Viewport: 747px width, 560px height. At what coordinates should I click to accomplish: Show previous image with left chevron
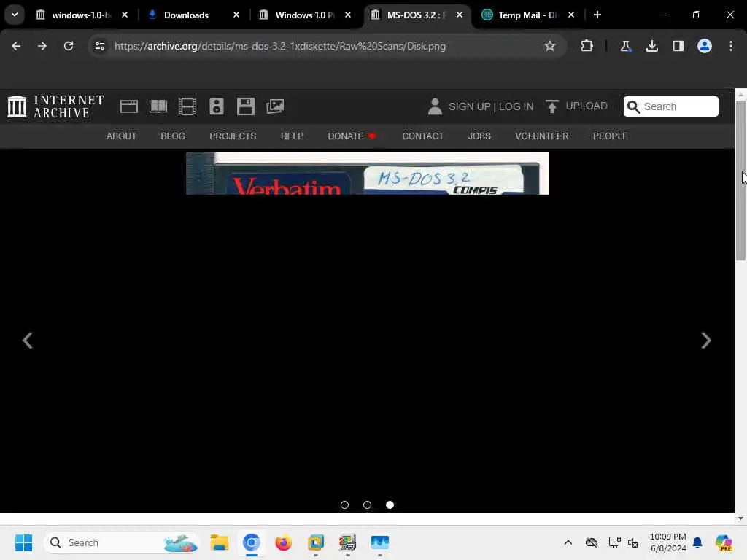click(x=28, y=341)
